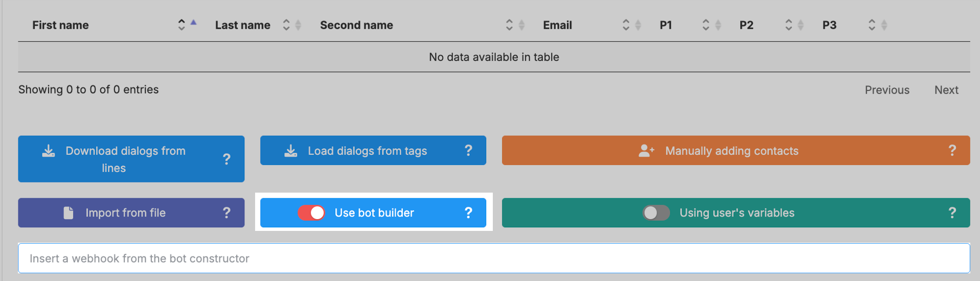Show help for Import from file
The width and height of the screenshot is (980, 281).
(x=226, y=213)
